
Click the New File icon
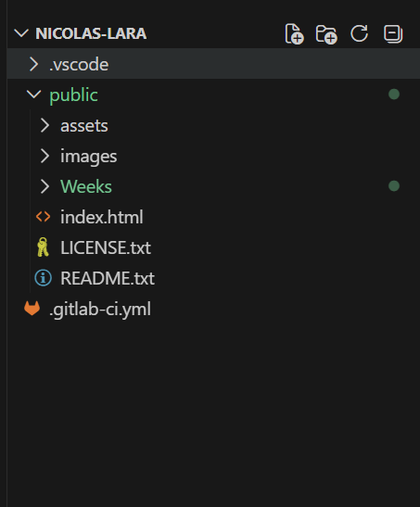[x=294, y=33]
